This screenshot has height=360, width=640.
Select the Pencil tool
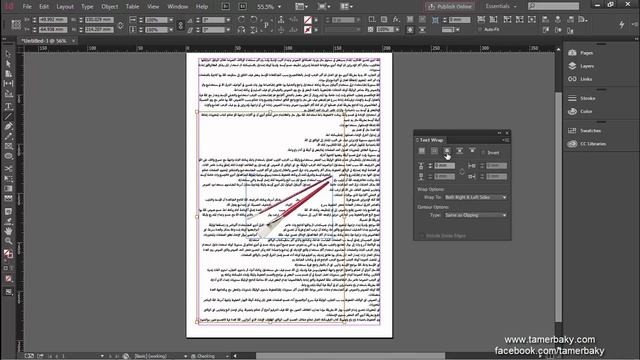[x=8, y=136]
